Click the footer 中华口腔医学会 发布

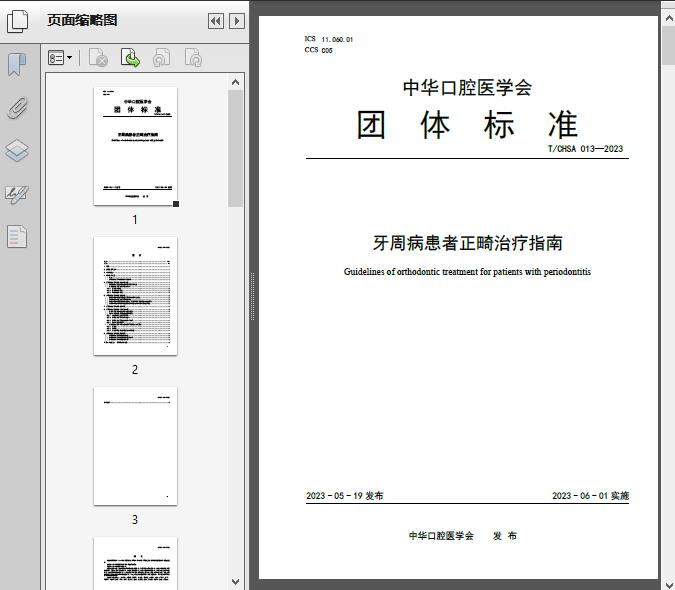[x=463, y=536]
